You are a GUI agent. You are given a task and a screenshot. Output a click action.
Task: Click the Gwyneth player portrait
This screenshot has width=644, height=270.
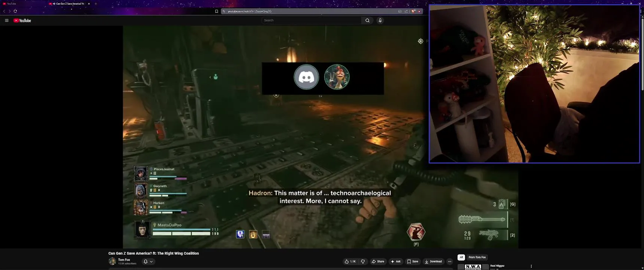pos(141,190)
